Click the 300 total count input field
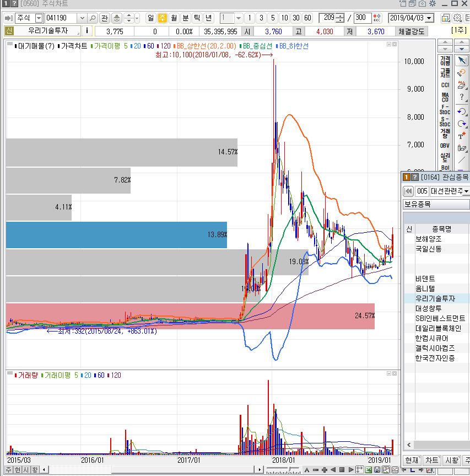The width and height of the screenshot is (470, 476). coord(363,18)
